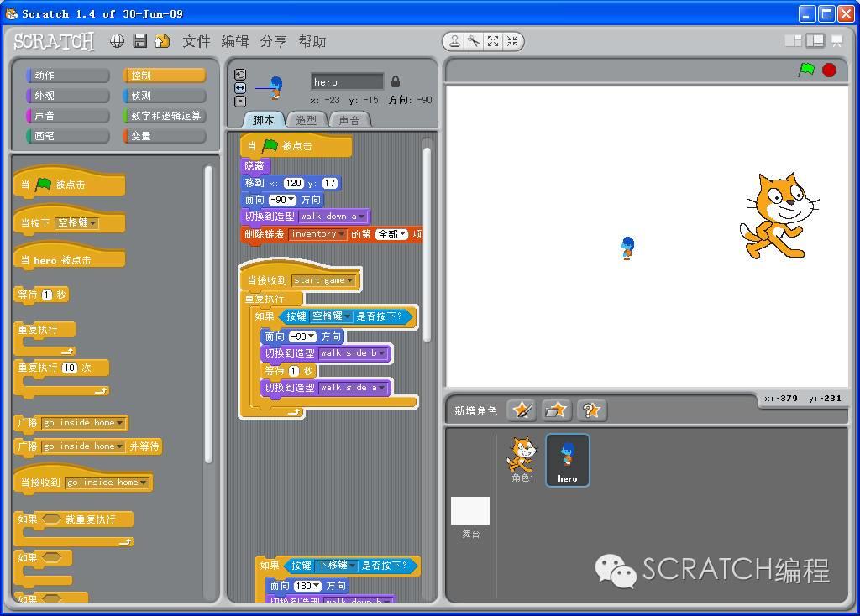
Task: Click the x value 120 in 移到 block
Action: coord(293,183)
